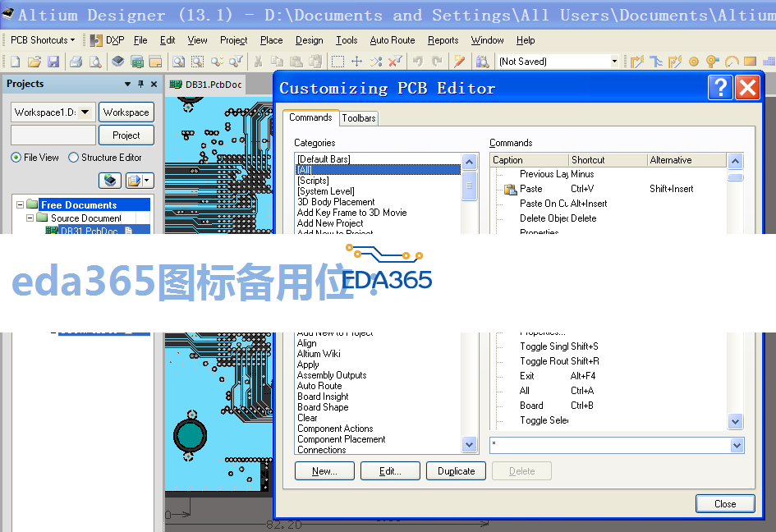Click the Project button in Projects panel
The height and width of the screenshot is (532, 776).
click(126, 135)
